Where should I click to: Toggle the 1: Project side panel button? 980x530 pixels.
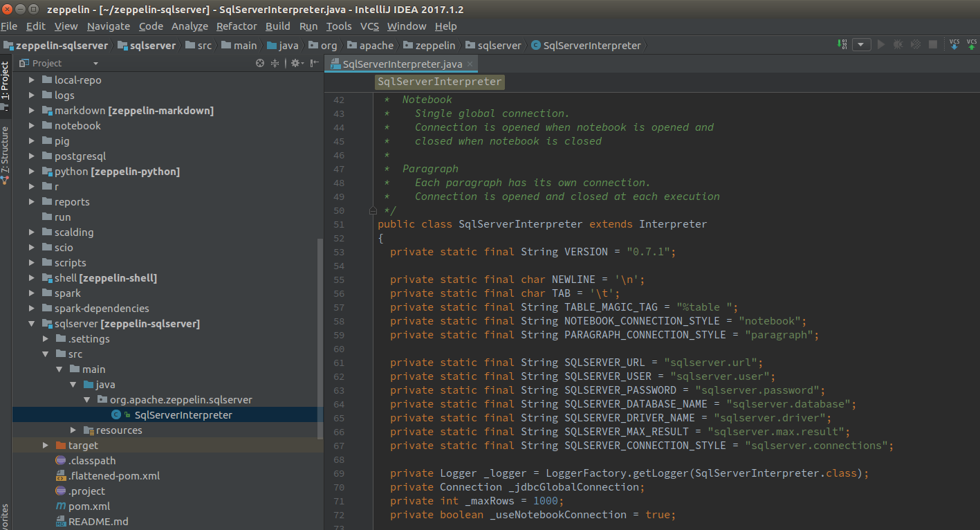6,83
